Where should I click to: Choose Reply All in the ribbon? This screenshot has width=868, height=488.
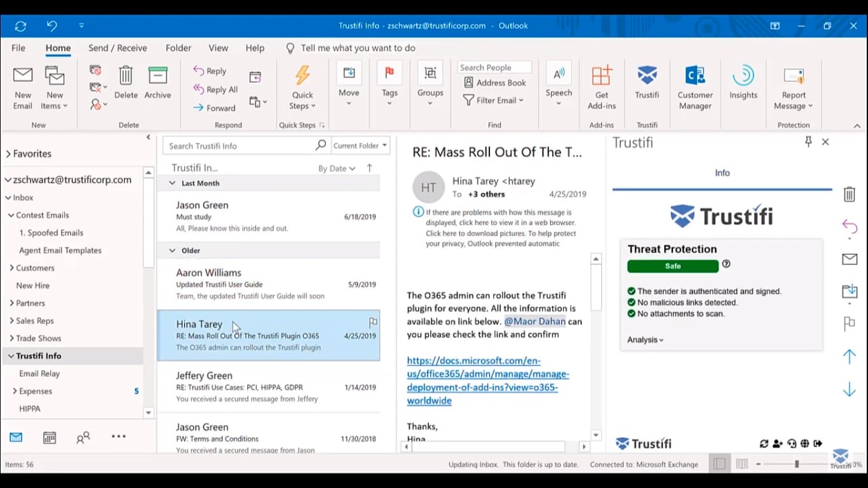click(215, 90)
